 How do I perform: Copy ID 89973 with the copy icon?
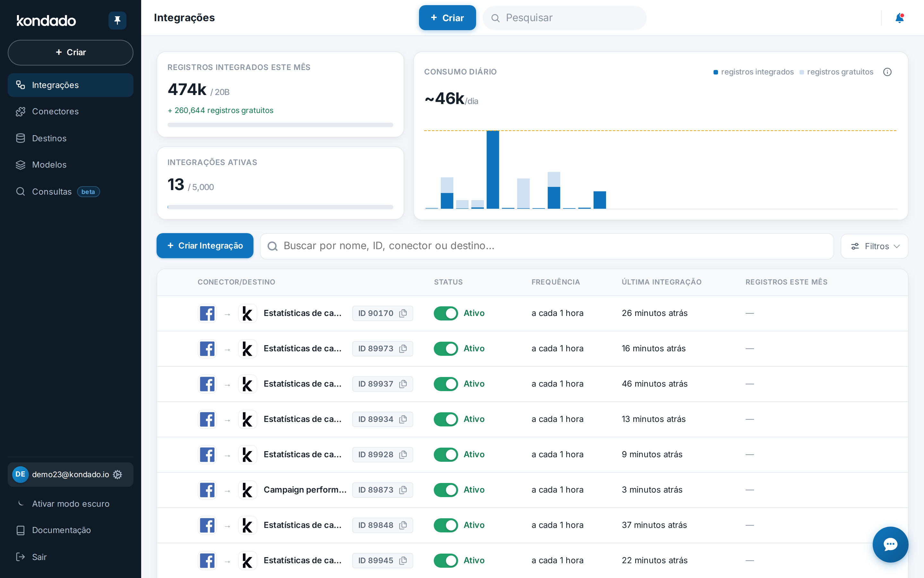pos(403,349)
